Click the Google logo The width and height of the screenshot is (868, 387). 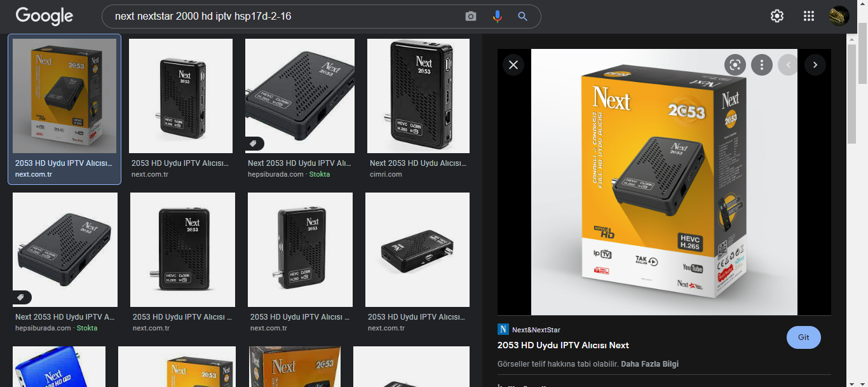click(44, 16)
